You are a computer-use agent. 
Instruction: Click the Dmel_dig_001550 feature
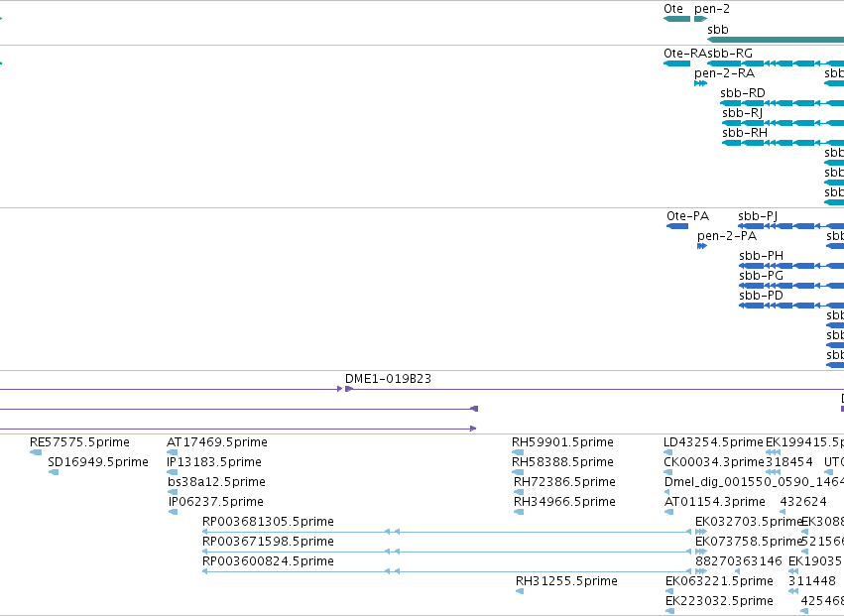click(x=666, y=492)
